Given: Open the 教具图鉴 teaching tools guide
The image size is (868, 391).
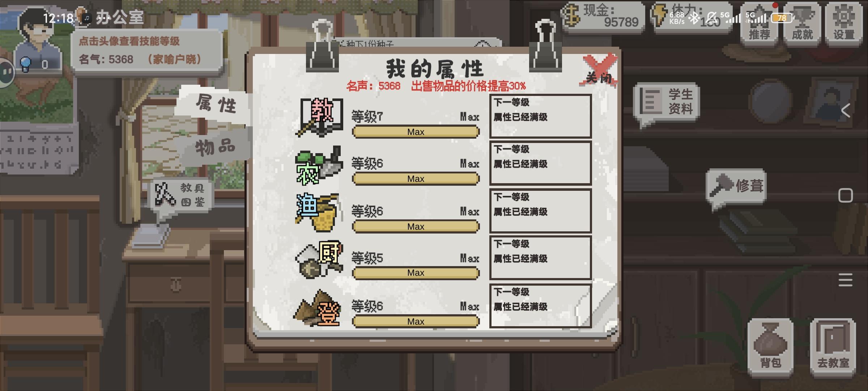Looking at the screenshot, I should point(181,195).
